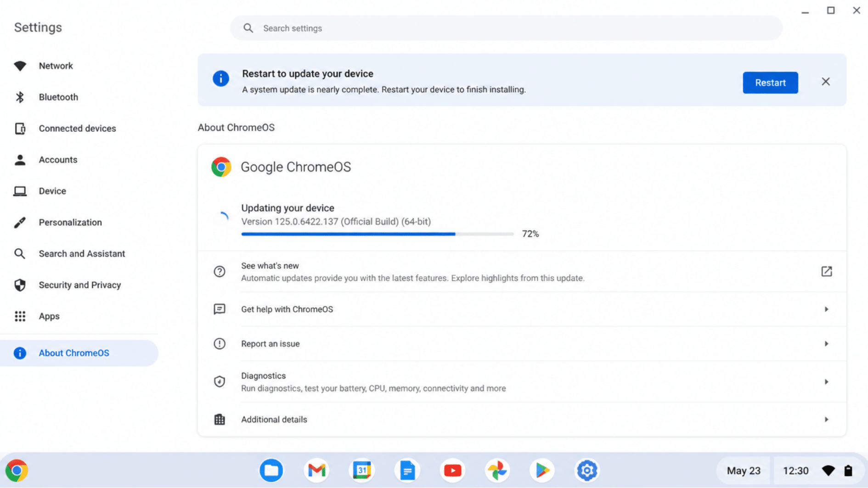Expand the Diagnostics row
Image resolution: width=868 pixels, height=488 pixels.
826,382
